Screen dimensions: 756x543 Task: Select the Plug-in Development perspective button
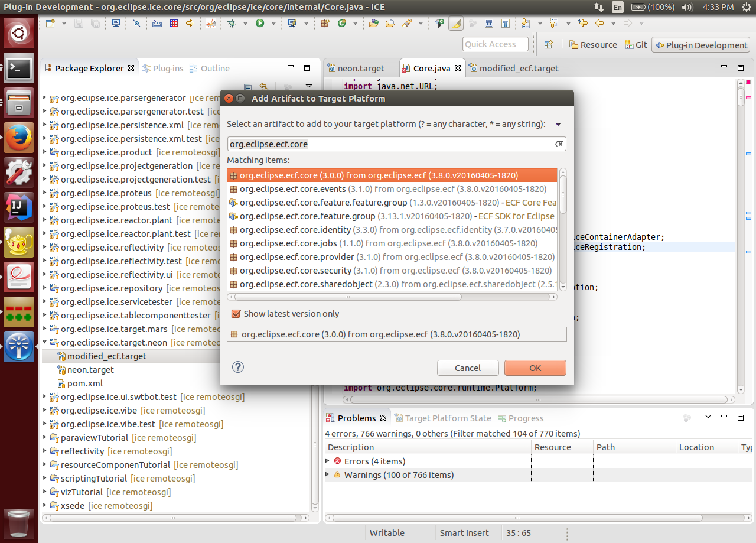point(700,45)
